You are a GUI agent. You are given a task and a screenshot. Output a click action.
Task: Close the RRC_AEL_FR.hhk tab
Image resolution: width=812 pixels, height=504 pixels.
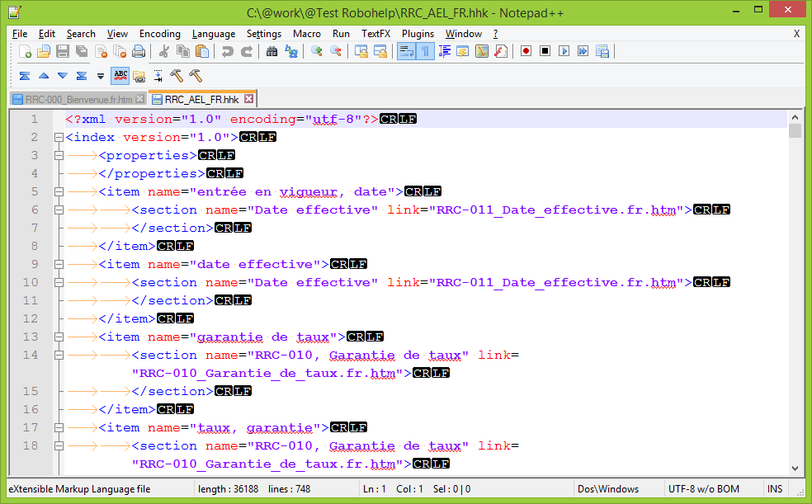pyautogui.click(x=249, y=99)
